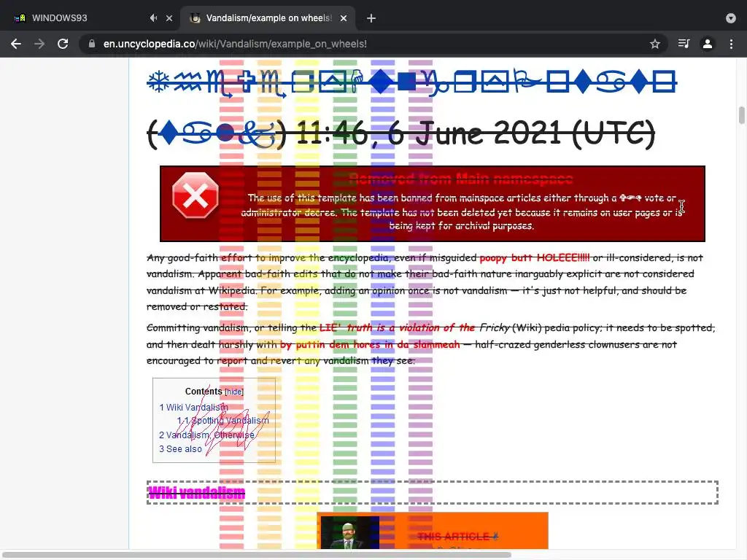Bookmark this page with the star icon
747x560 pixels.
tap(655, 44)
